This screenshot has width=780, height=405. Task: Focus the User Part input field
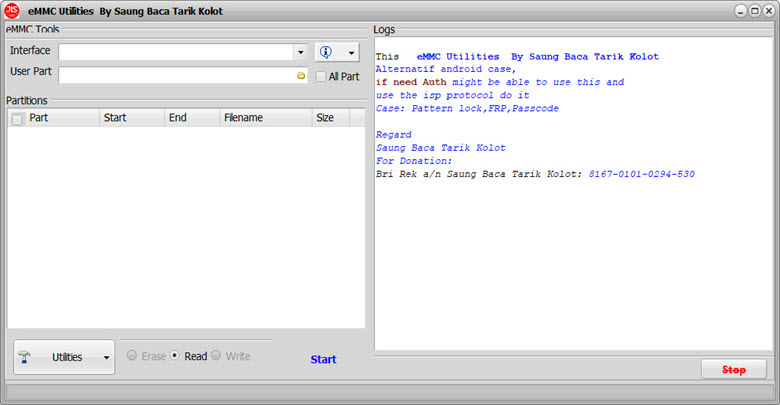tap(183, 76)
